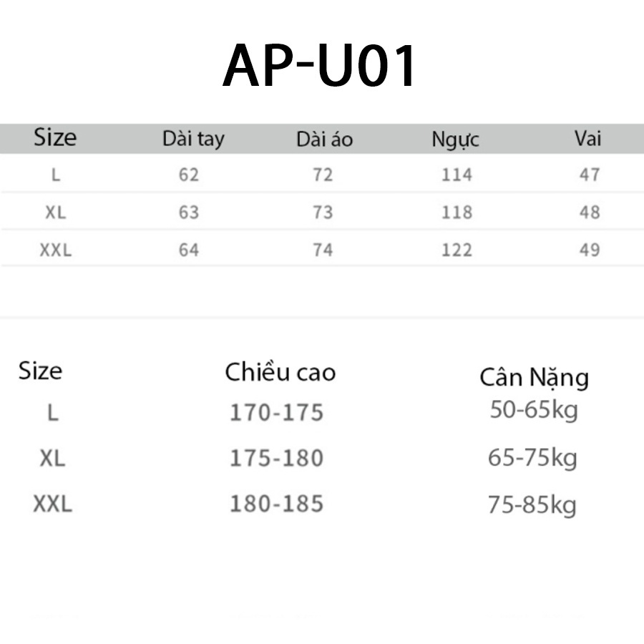Click the Cân Nặng column header
Viewport: 644px width, 644px height.
534,378
